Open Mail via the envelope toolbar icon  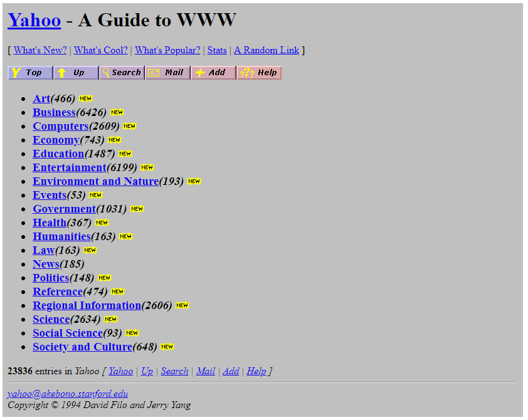tap(167, 72)
